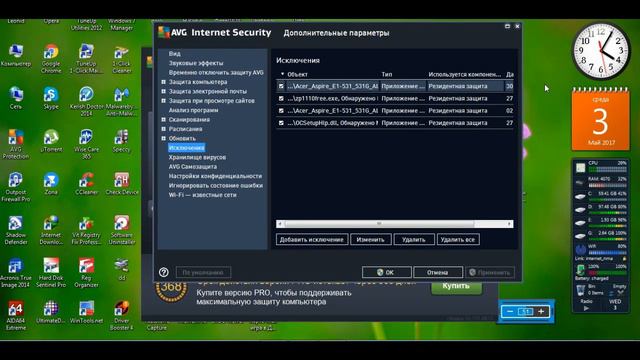Select Вид in the settings tree
Screen dimensions: 640x360
[x=175, y=53]
